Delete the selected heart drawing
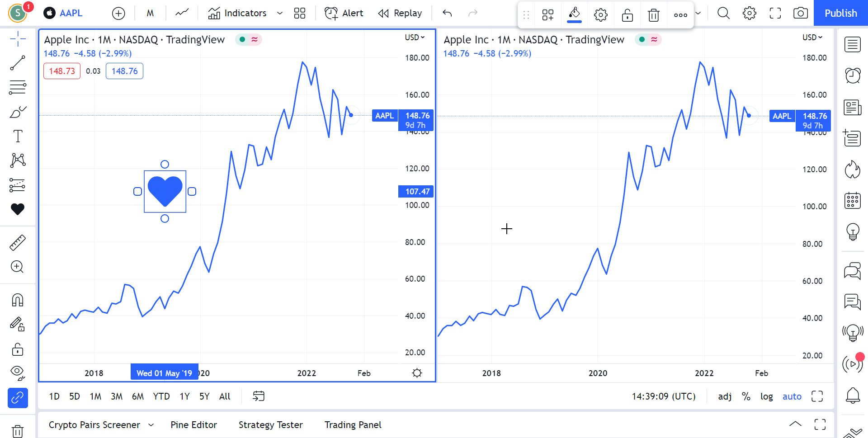868x438 pixels. point(654,15)
